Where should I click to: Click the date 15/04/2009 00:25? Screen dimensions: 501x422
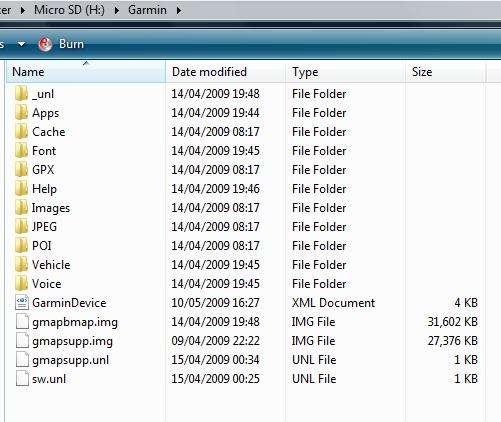pos(215,379)
